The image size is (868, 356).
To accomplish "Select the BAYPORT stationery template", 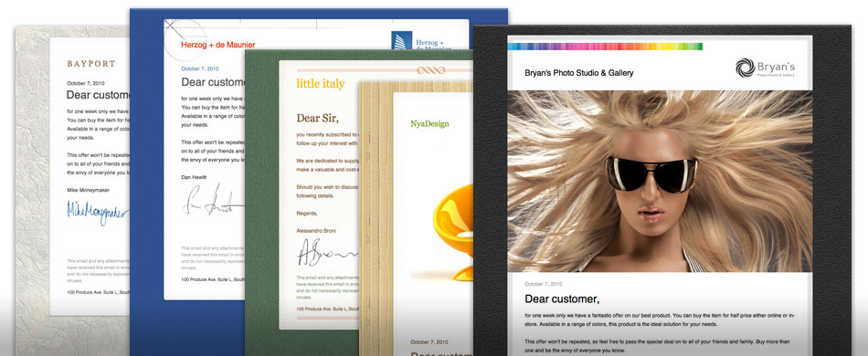I will point(72,188).
